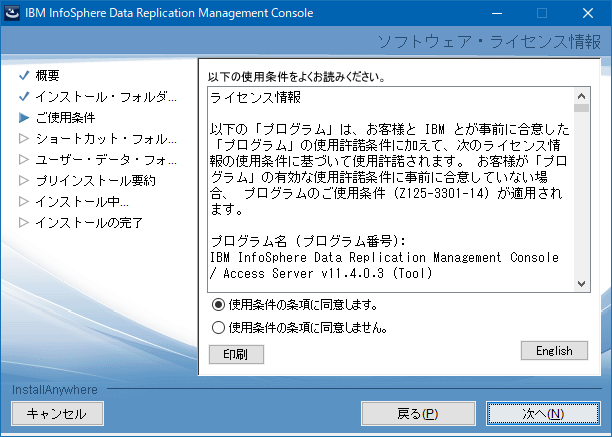Click the checkmark icon beside インストール・フォルダ
Image resolution: width=612 pixels, height=437 pixels.
click(x=24, y=96)
